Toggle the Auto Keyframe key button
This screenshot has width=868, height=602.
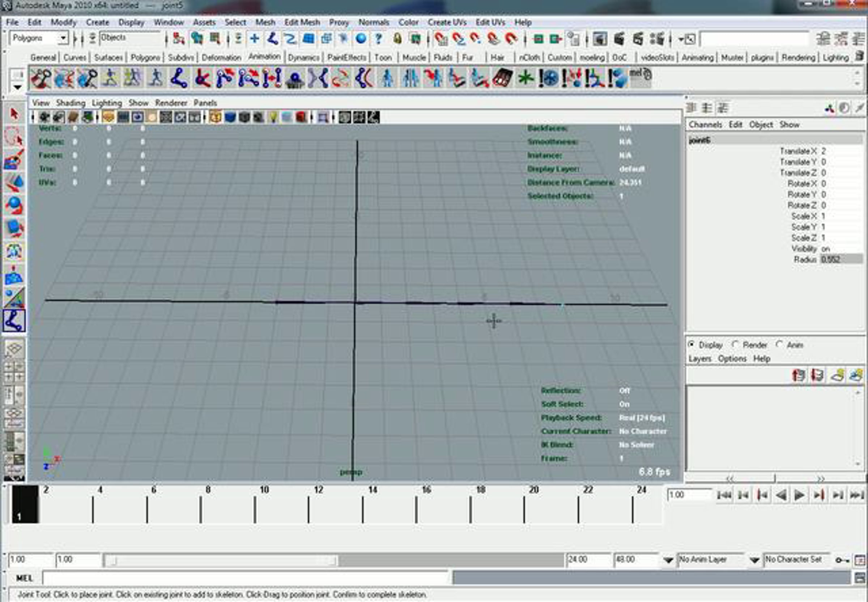pos(842,560)
